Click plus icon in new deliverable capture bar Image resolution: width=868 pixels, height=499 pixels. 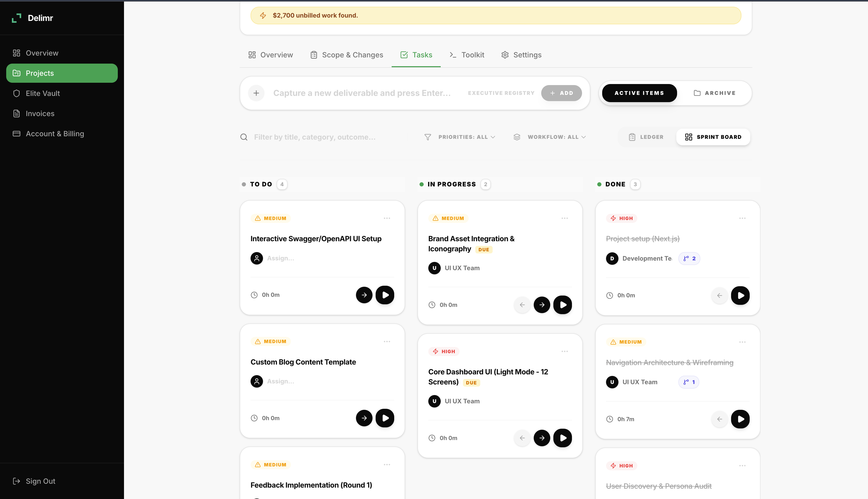coord(256,93)
